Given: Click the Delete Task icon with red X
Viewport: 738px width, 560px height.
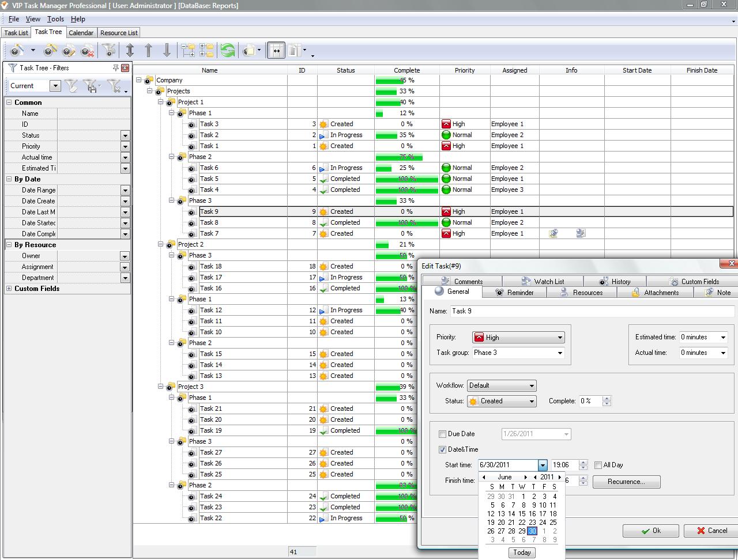Looking at the screenshot, I should click(87, 51).
